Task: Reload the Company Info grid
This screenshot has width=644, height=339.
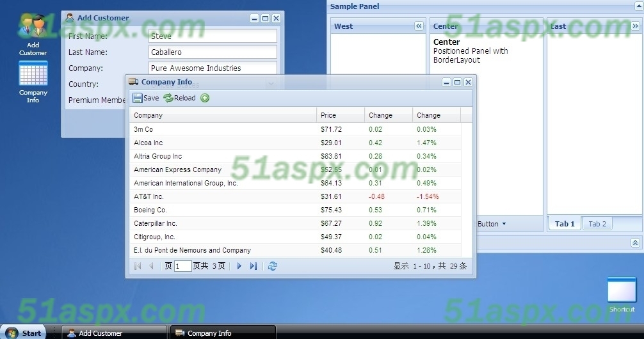Action: tap(179, 98)
